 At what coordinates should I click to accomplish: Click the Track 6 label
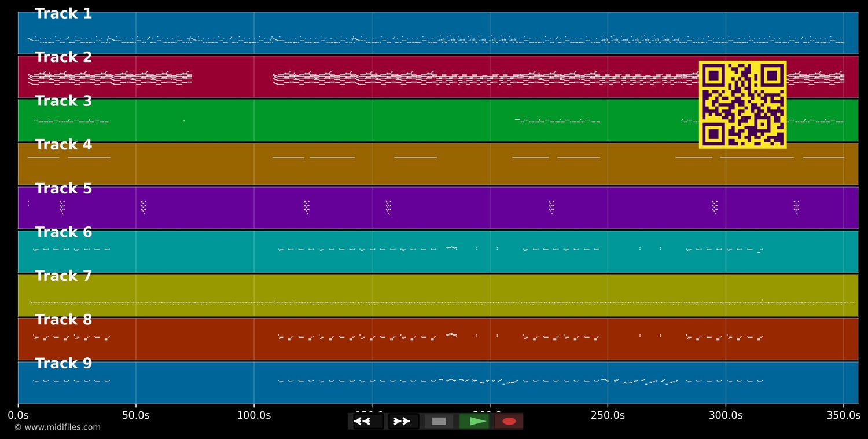(63, 232)
